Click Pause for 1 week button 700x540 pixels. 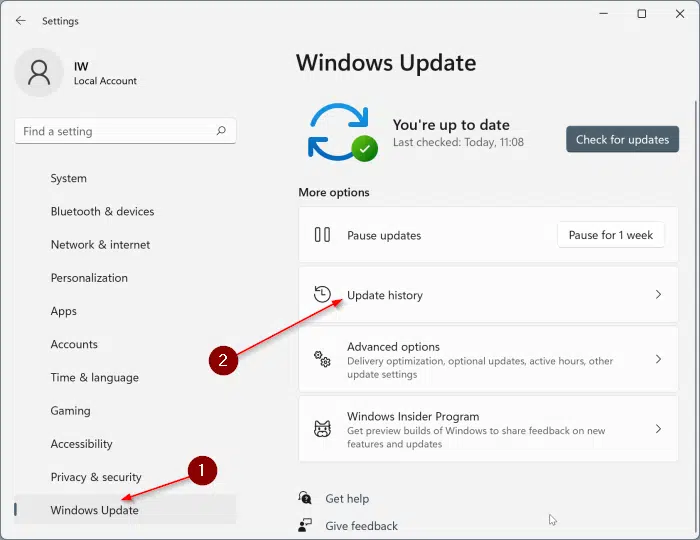[610, 235]
